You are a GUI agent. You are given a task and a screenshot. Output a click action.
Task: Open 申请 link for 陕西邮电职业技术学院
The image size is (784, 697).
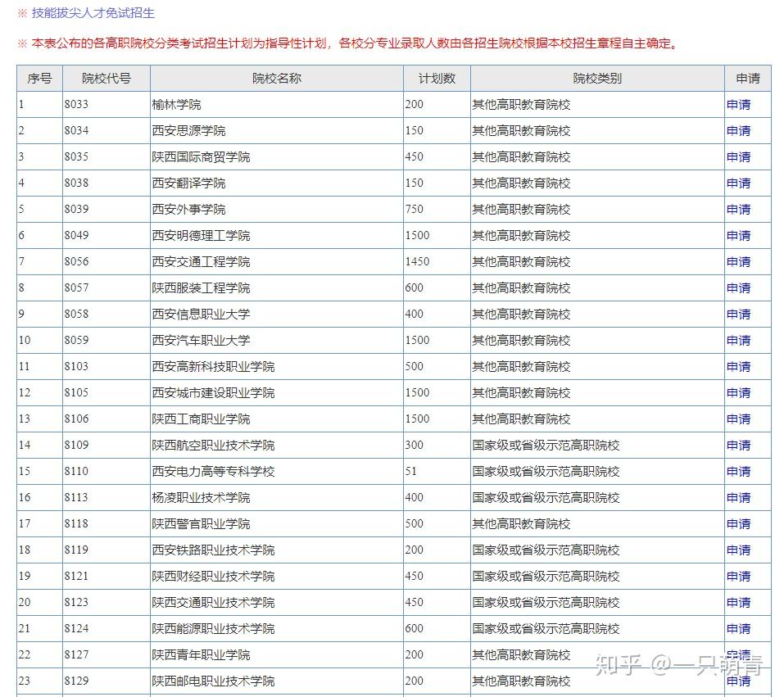point(738,681)
